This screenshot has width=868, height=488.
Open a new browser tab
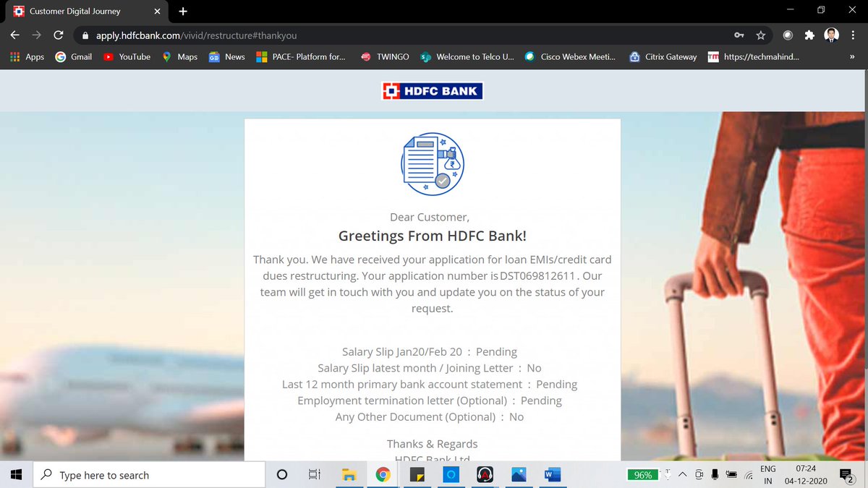click(x=182, y=11)
